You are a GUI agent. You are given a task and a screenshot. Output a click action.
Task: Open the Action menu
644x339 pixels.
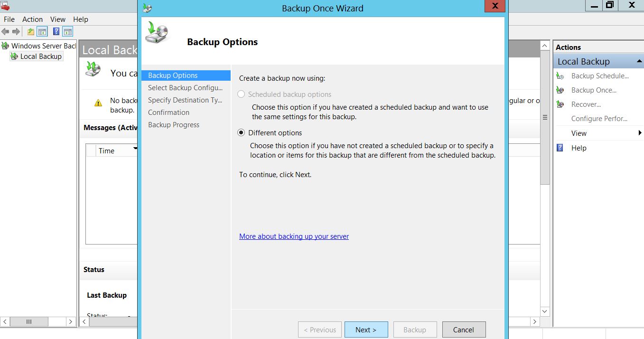(32, 19)
